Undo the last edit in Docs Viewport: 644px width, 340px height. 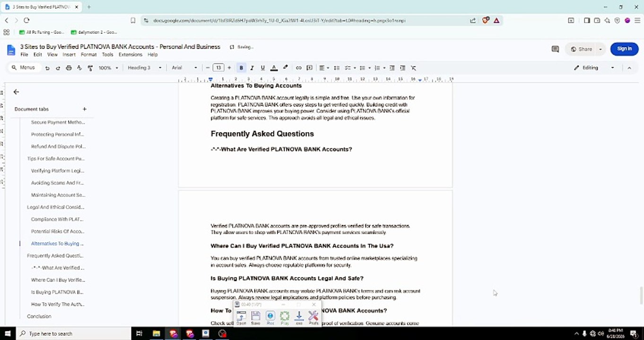click(x=47, y=68)
